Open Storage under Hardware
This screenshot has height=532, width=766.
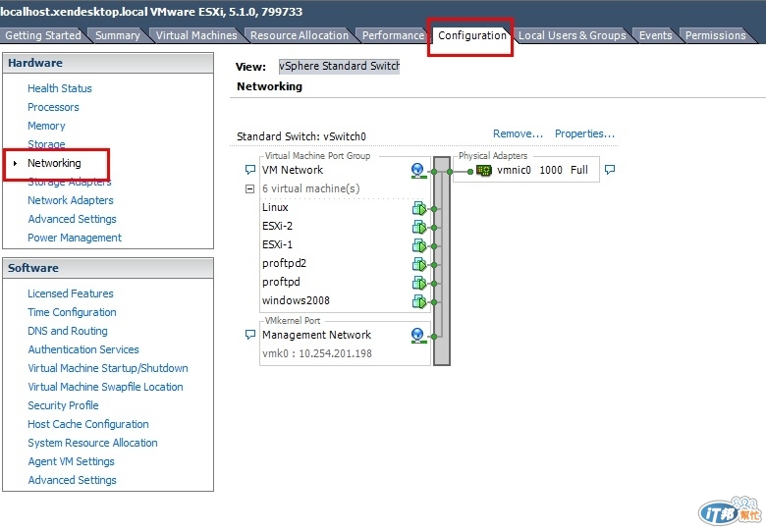(x=46, y=144)
